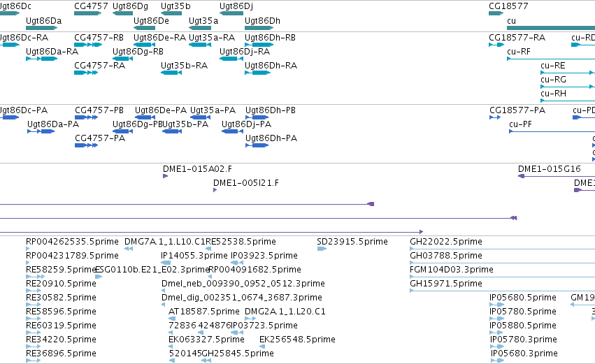This screenshot has width=595, height=364.
Task: Select protein Ugt86Da-PA
Action: 52,124
